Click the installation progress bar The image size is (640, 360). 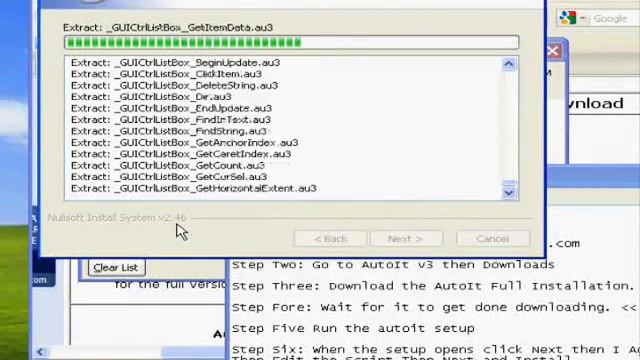(x=291, y=42)
